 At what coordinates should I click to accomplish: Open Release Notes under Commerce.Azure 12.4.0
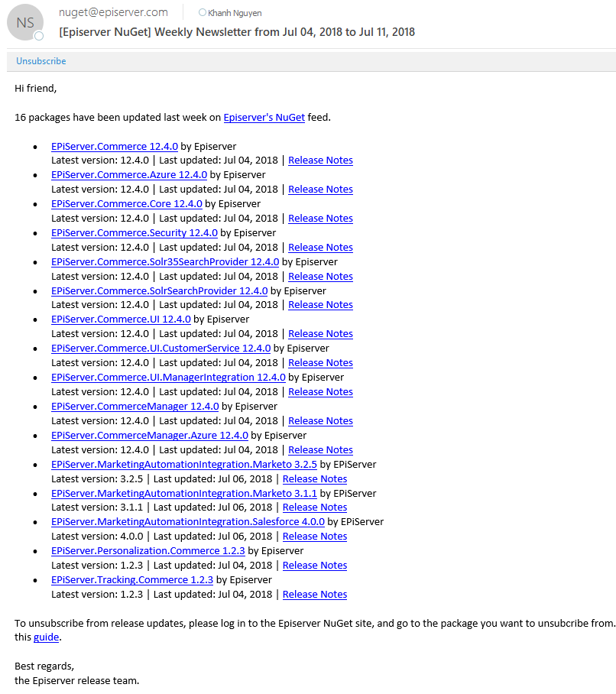(320, 190)
